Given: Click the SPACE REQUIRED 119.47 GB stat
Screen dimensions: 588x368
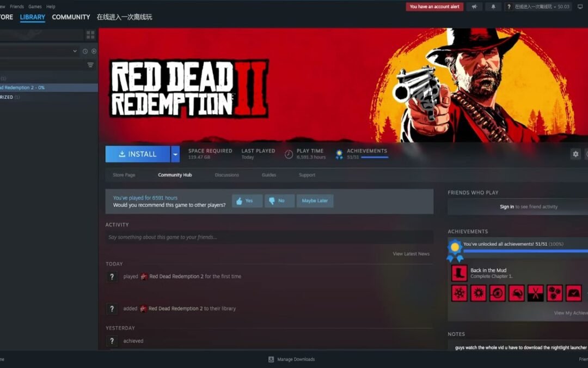Looking at the screenshot, I should coord(210,154).
